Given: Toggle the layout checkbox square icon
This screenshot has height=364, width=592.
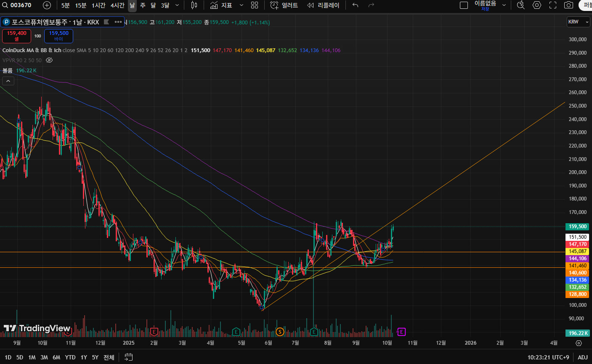Looking at the screenshot, I should [464, 5].
